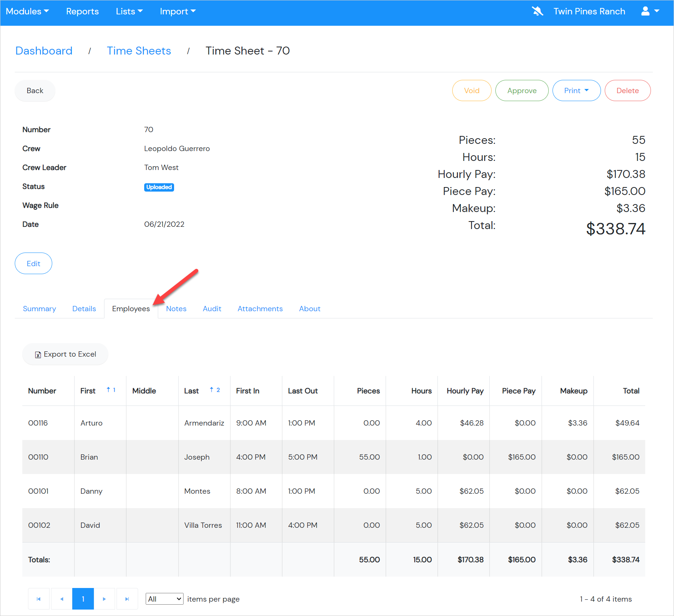Click the 1 - 4 of 4 items label

coord(606,599)
